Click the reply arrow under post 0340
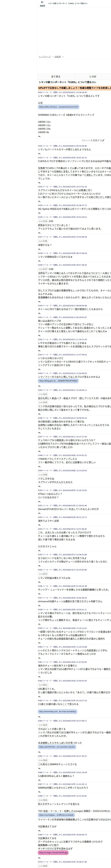 click(x=39, y=313)
